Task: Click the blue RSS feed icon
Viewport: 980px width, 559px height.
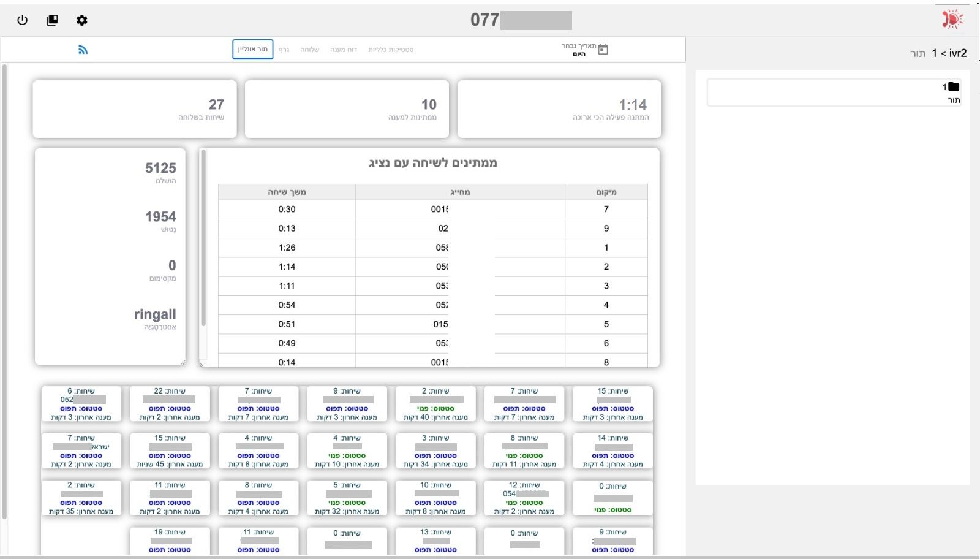Action: pyautogui.click(x=83, y=50)
